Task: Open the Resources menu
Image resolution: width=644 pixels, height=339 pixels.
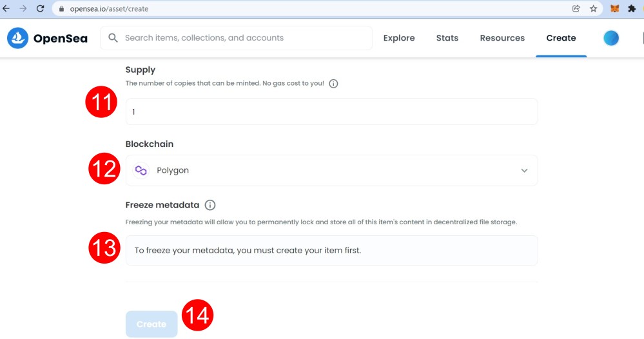Action: [x=502, y=38]
